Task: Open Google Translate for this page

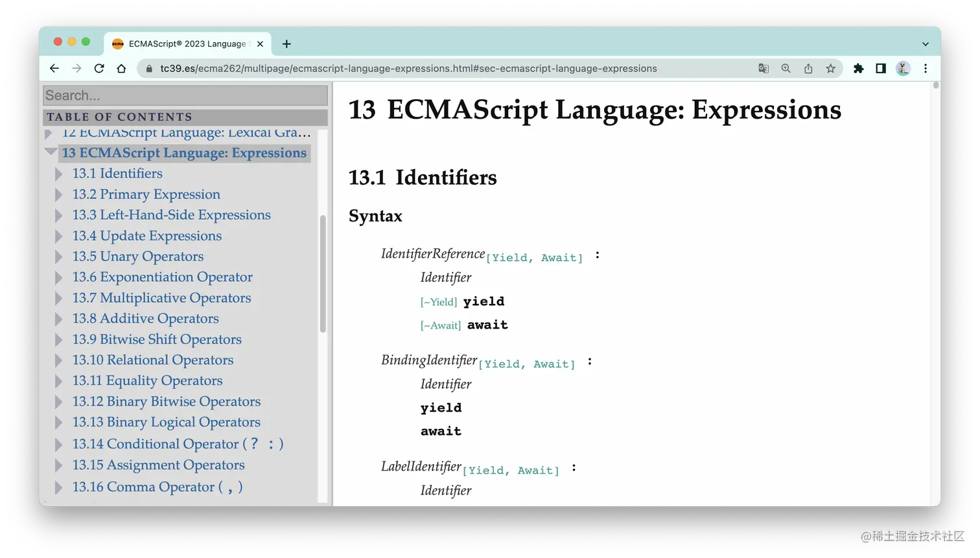Action: 764,68
